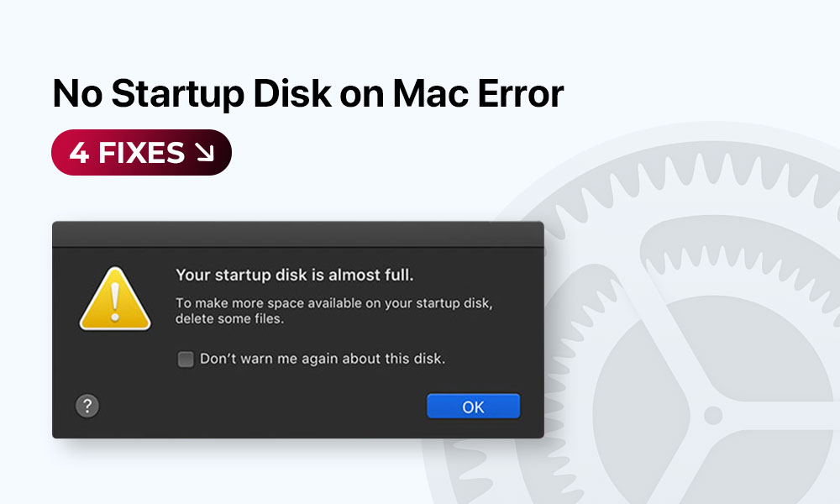
Task: Click the "To make more space available" message line
Action: click(x=333, y=303)
